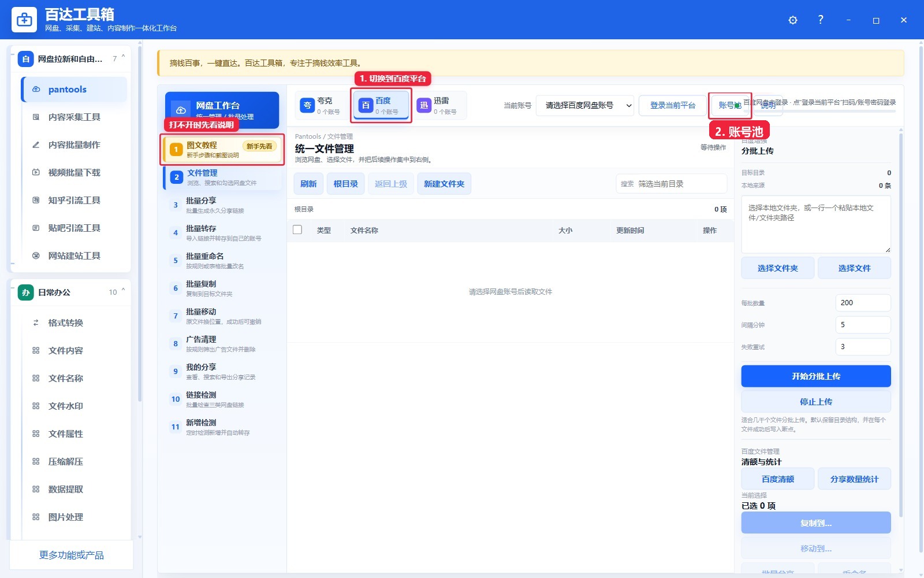The height and width of the screenshot is (578, 924).
Task: Click 刷新 refresh button
Action: click(308, 184)
